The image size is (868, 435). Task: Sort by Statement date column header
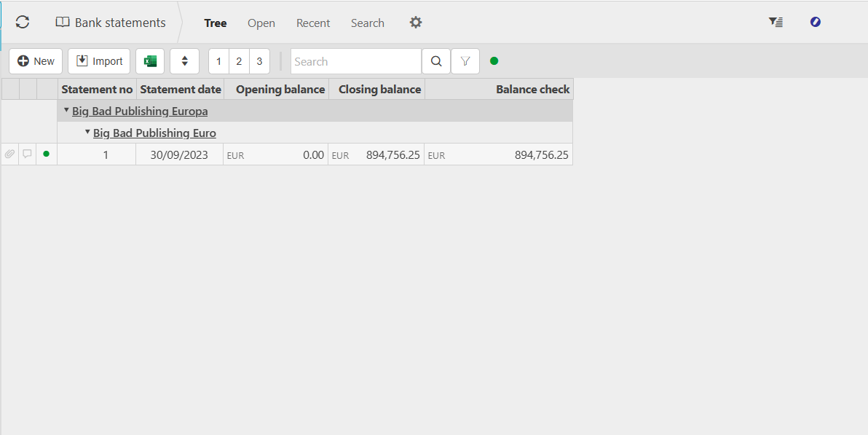[x=181, y=89]
